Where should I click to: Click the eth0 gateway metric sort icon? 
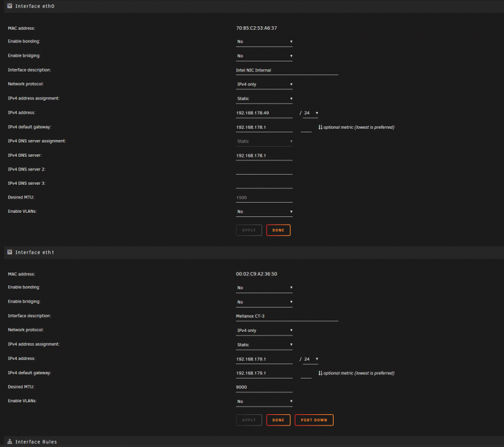(x=320, y=128)
